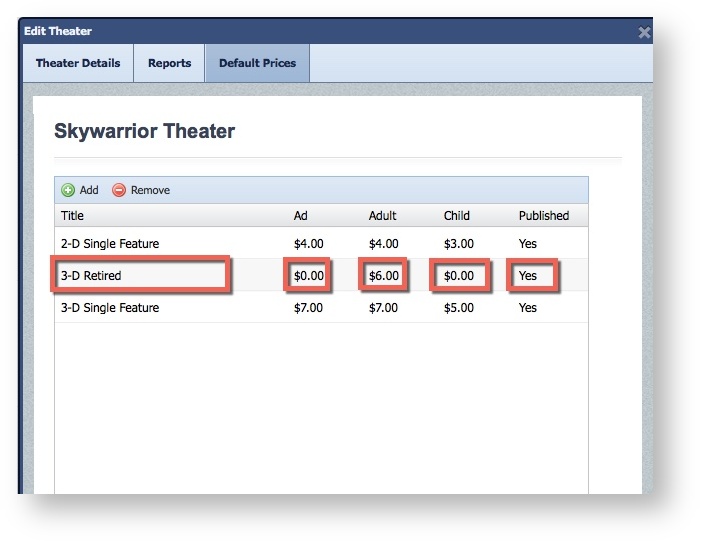Select the 3-D Single Feature row
The height and width of the screenshot is (542, 701).
pyautogui.click(x=110, y=308)
